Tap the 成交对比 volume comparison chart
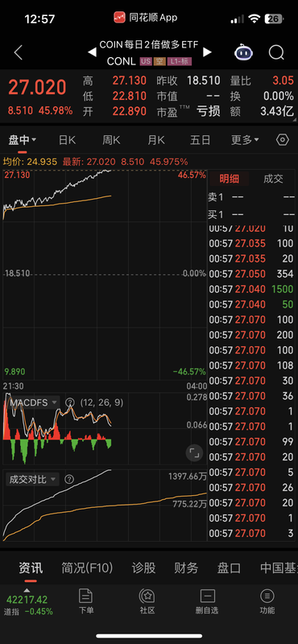 (x=105, y=506)
